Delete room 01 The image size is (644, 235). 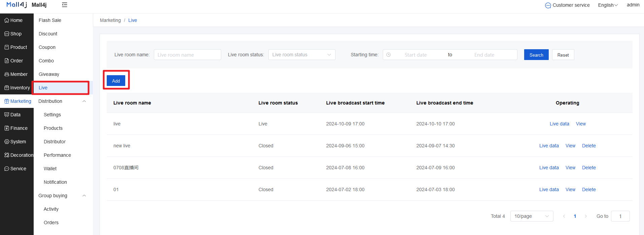[589, 189]
